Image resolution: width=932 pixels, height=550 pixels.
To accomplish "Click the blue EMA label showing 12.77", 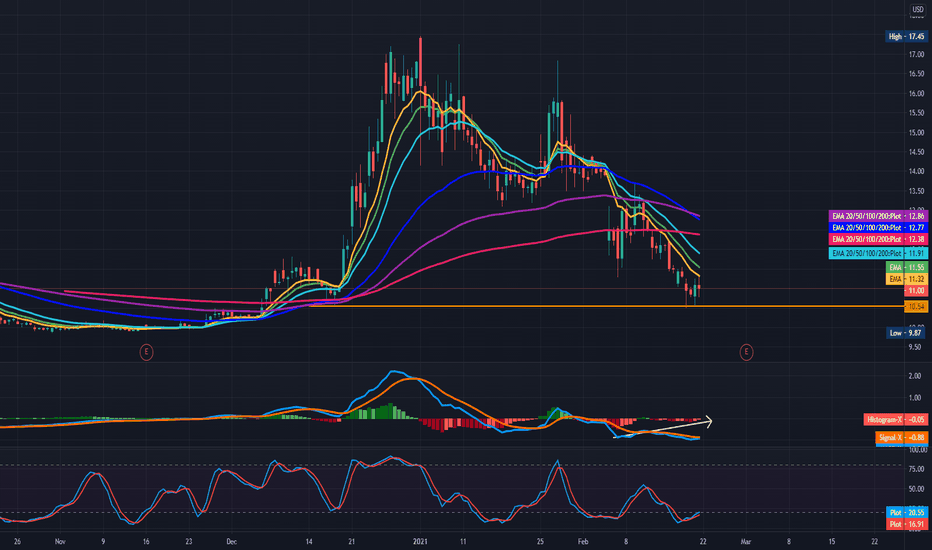I will pos(878,227).
